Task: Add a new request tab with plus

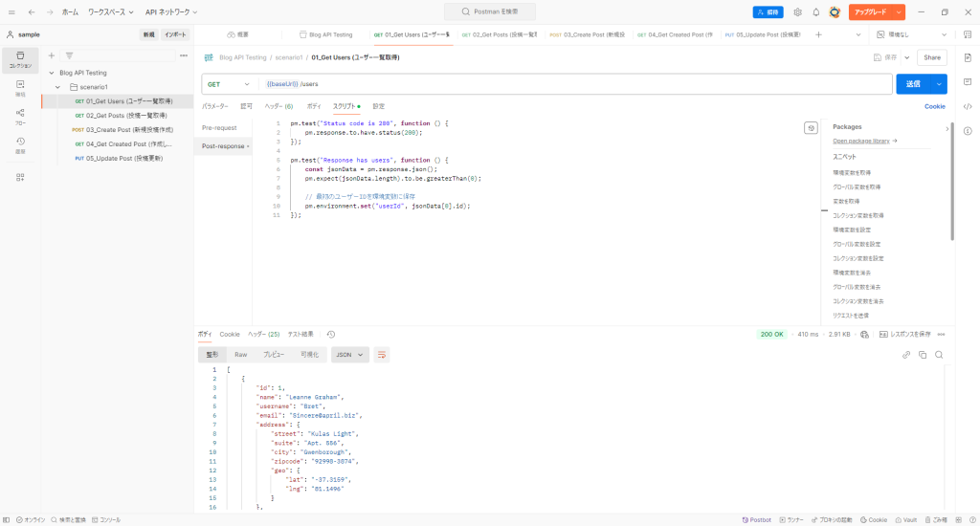Action: coord(818,34)
